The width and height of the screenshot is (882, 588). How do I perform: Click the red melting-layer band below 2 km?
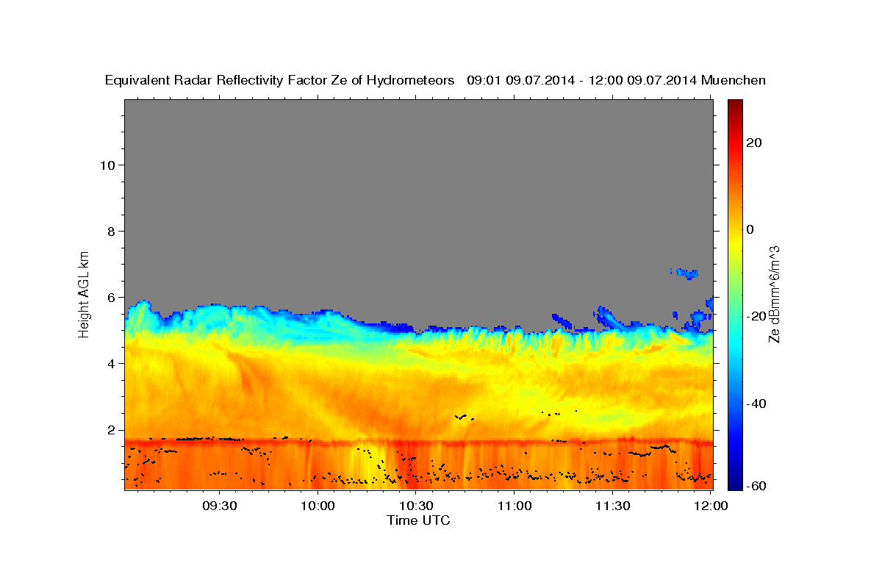click(x=418, y=442)
